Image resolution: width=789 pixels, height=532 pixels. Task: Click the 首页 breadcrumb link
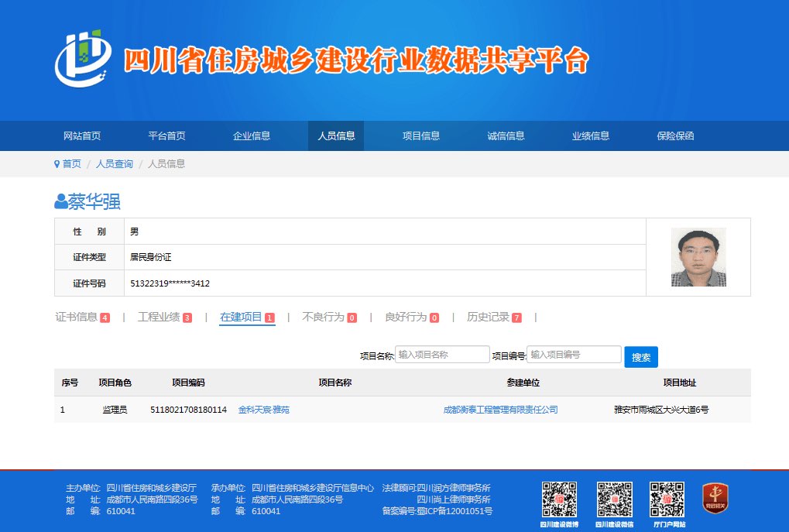click(71, 164)
